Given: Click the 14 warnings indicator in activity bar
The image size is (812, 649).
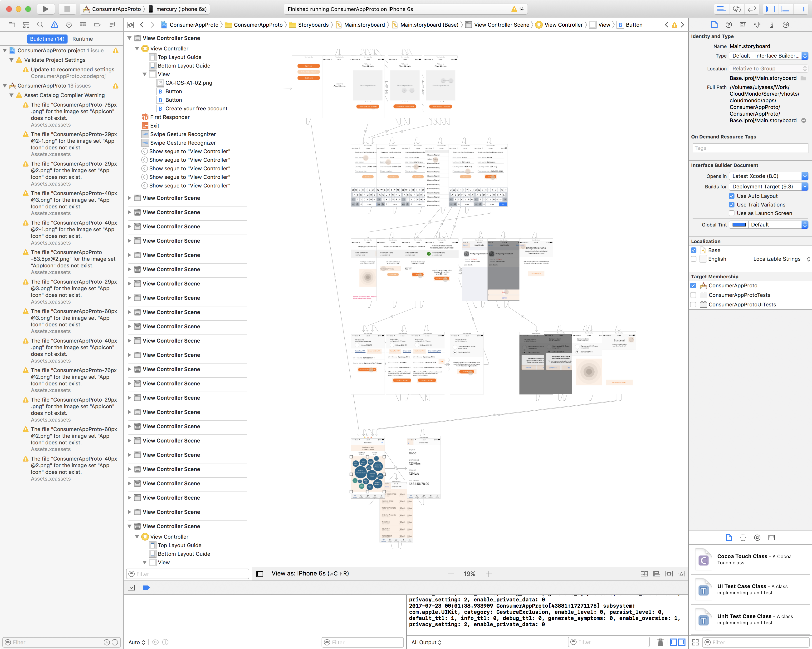Looking at the screenshot, I should pyautogui.click(x=518, y=9).
